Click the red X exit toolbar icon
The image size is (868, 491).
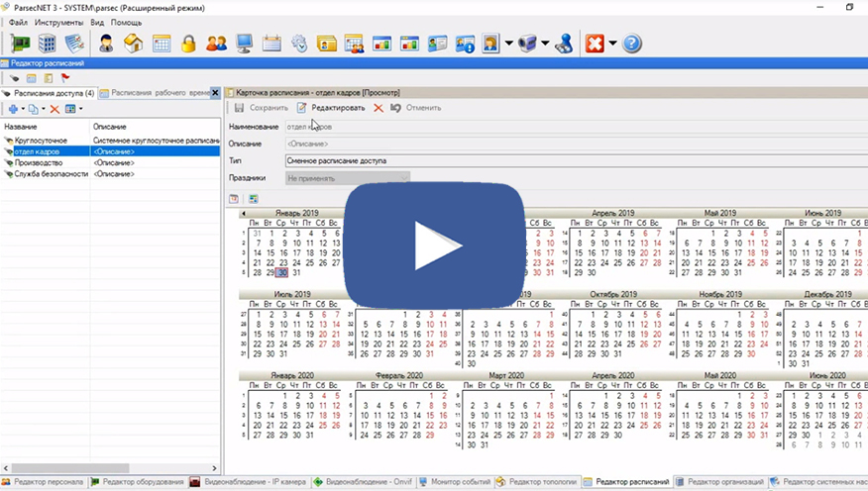(596, 44)
